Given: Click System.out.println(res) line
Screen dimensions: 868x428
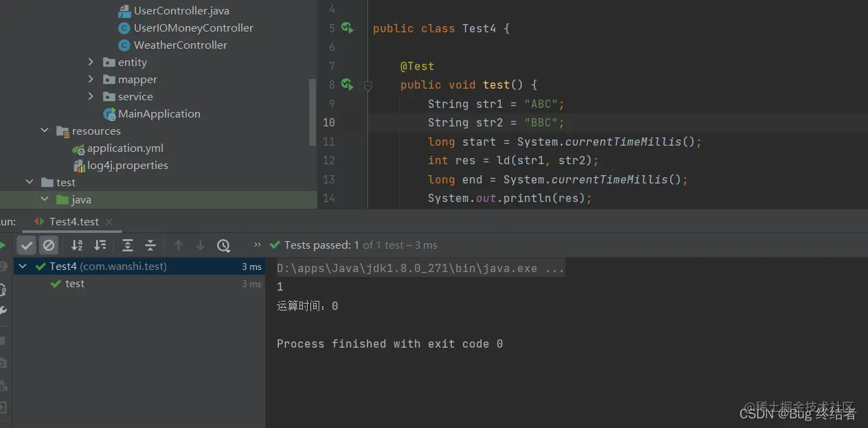Looking at the screenshot, I should pos(510,198).
